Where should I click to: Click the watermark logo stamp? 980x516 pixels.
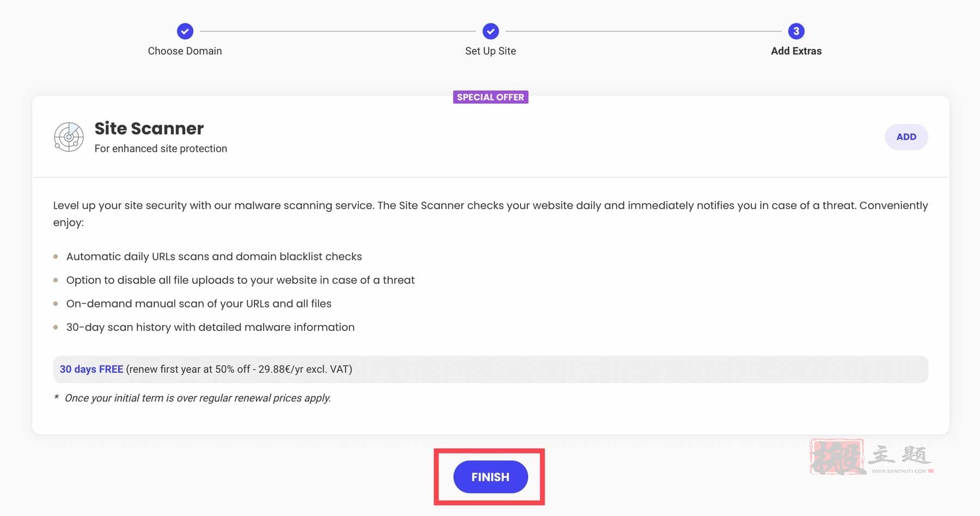coord(837,457)
